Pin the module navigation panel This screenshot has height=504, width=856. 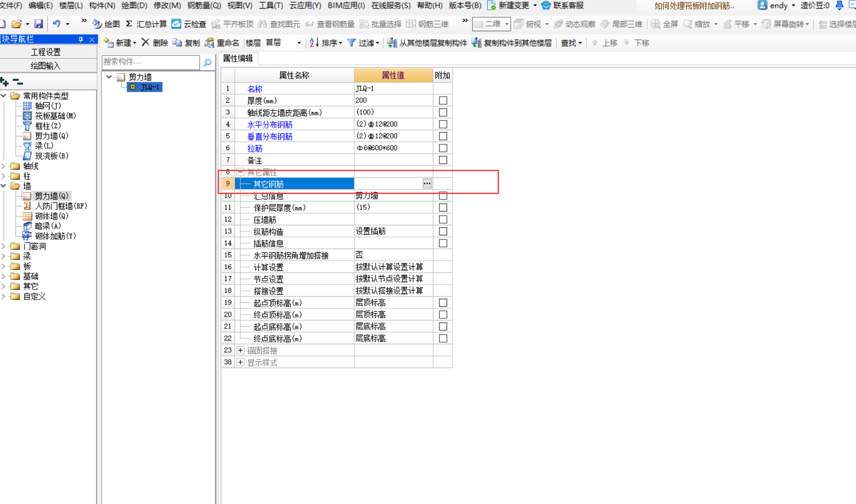(81, 39)
